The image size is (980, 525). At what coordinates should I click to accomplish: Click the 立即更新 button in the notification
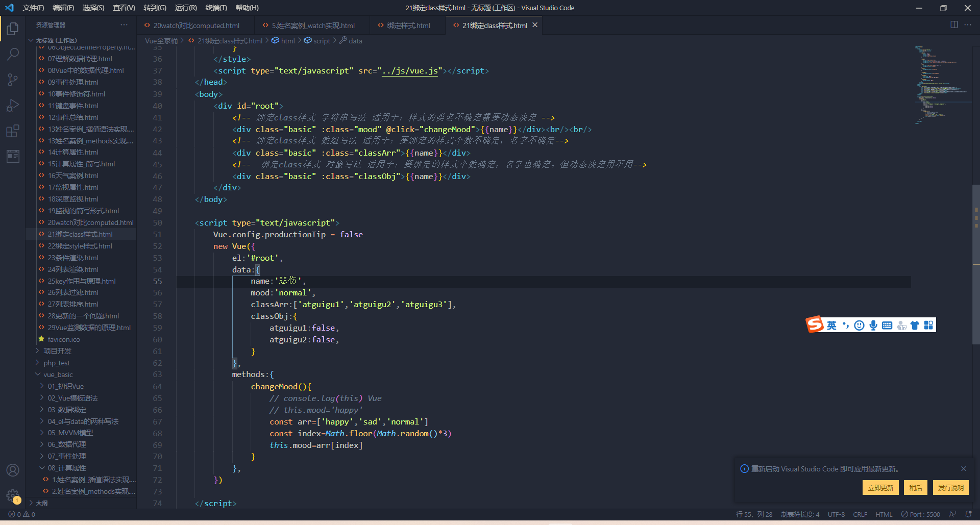pos(880,487)
